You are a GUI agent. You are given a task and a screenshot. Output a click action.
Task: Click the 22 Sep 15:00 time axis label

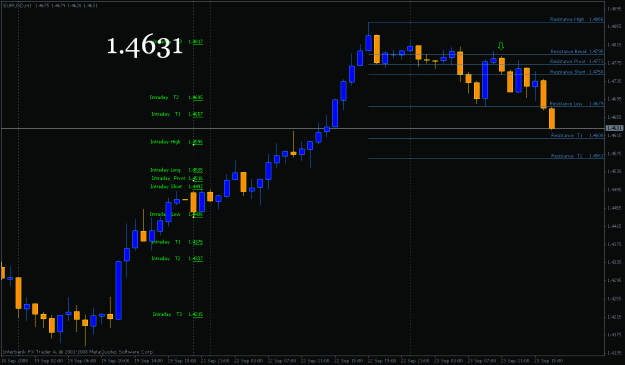[348, 361]
